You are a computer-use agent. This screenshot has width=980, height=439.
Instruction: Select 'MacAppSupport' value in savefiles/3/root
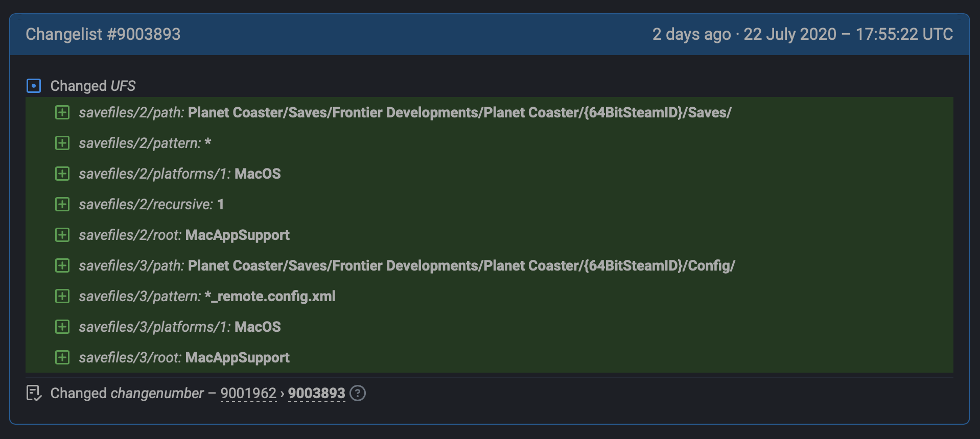[238, 357]
